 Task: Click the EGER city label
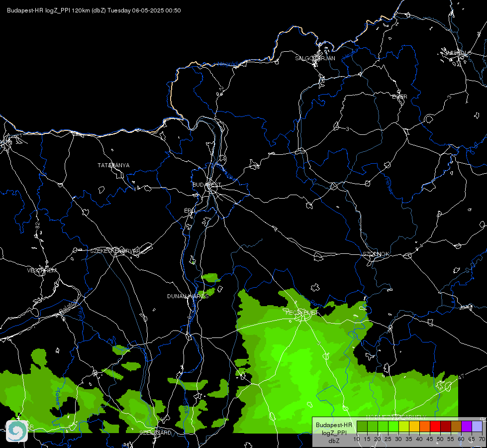399,97
